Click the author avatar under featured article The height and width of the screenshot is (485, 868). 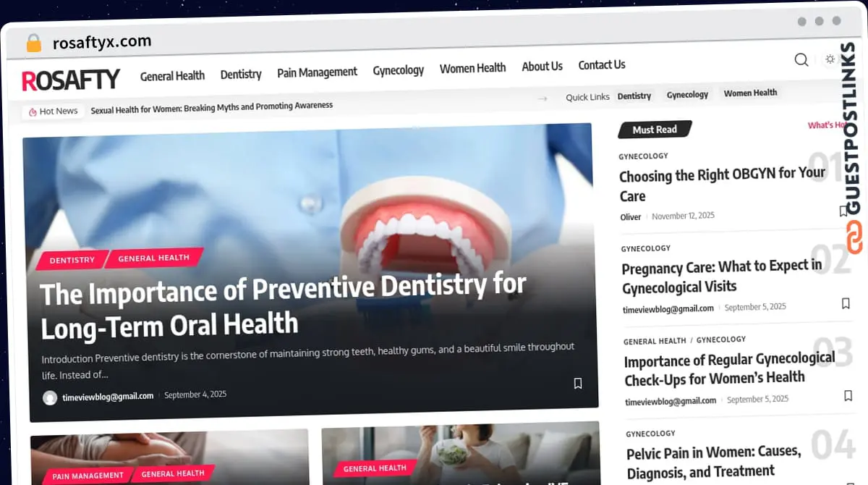50,397
